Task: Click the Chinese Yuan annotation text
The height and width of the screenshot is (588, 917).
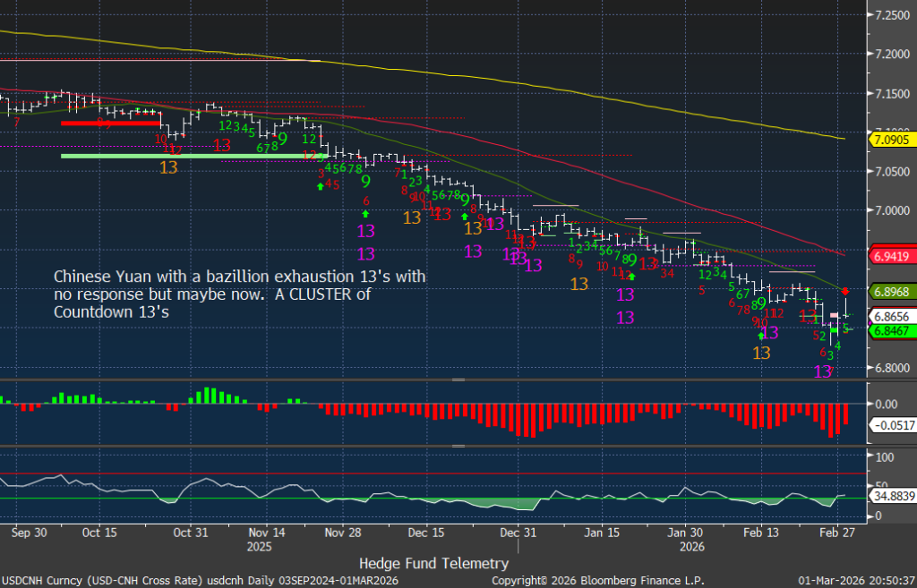Action: pos(239,294)
